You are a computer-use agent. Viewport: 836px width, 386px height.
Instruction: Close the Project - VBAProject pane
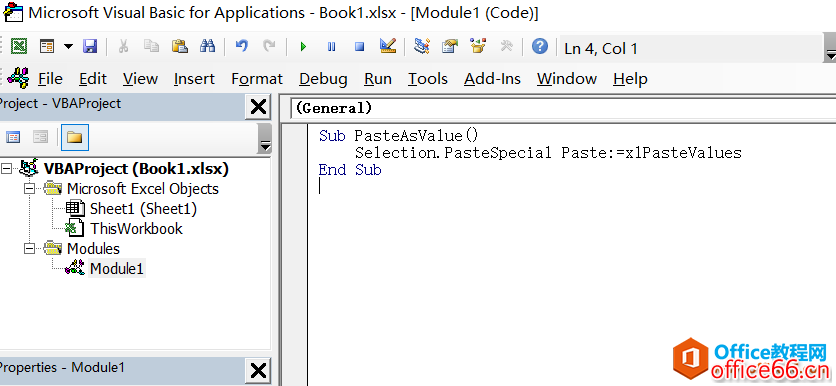coord(259,108)
